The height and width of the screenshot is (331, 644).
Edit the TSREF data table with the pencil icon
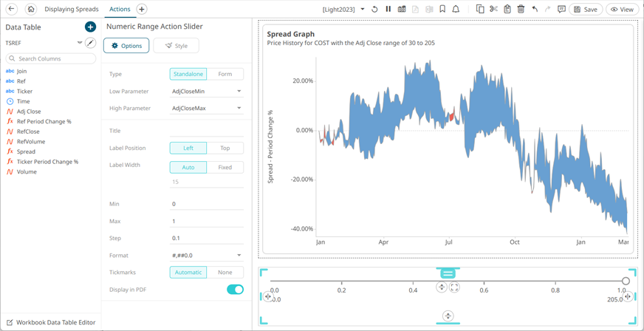[x=90, y=43]
